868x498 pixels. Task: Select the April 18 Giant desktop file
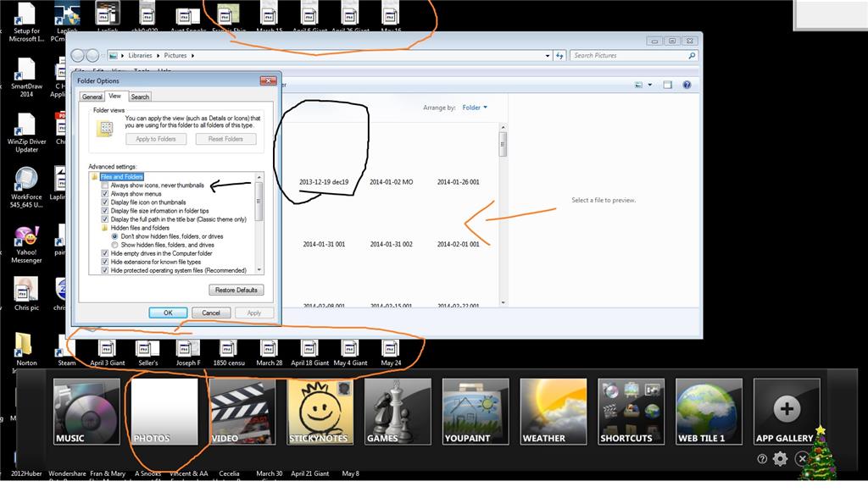tap(309, 353)
